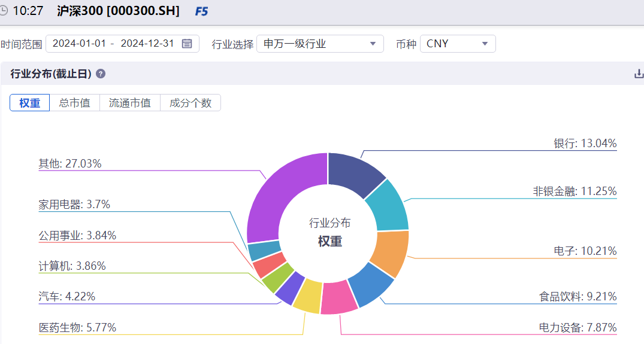Switch to the 总市值 tab
Screen dimensions: 644x344
coord(74,102)
